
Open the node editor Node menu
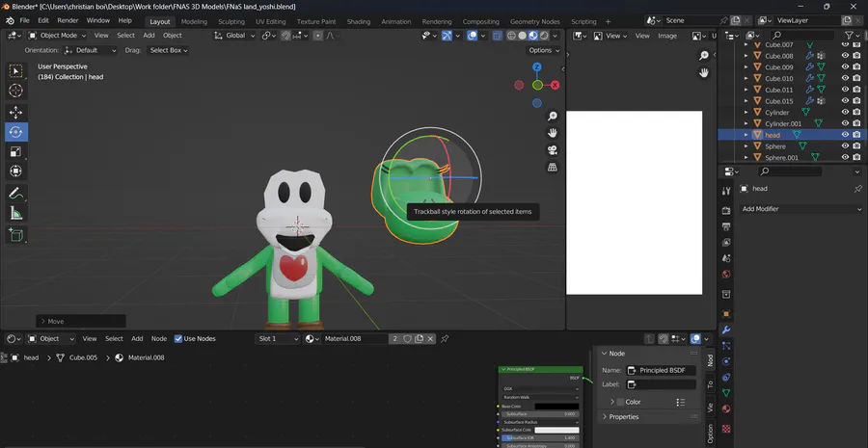coord(159,338)
